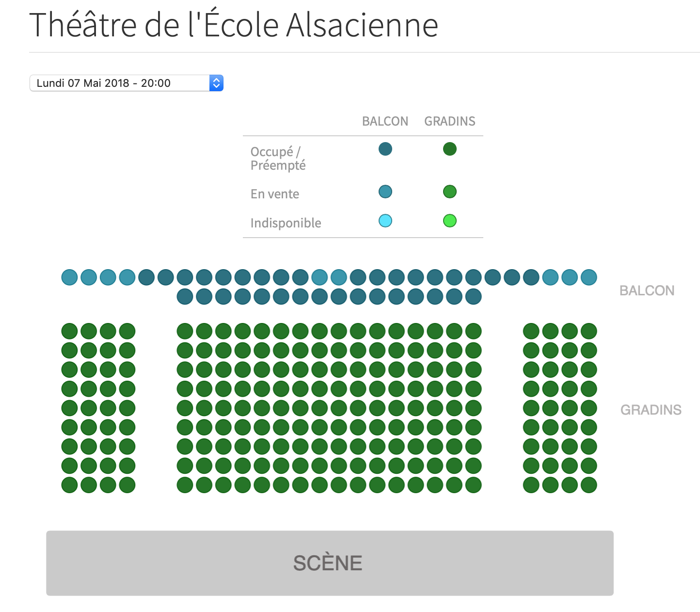This screenshot has height=612, width=700.
Task: Click the Théâtre de l'École Alsacienne heading
Action: click(234, 25)
